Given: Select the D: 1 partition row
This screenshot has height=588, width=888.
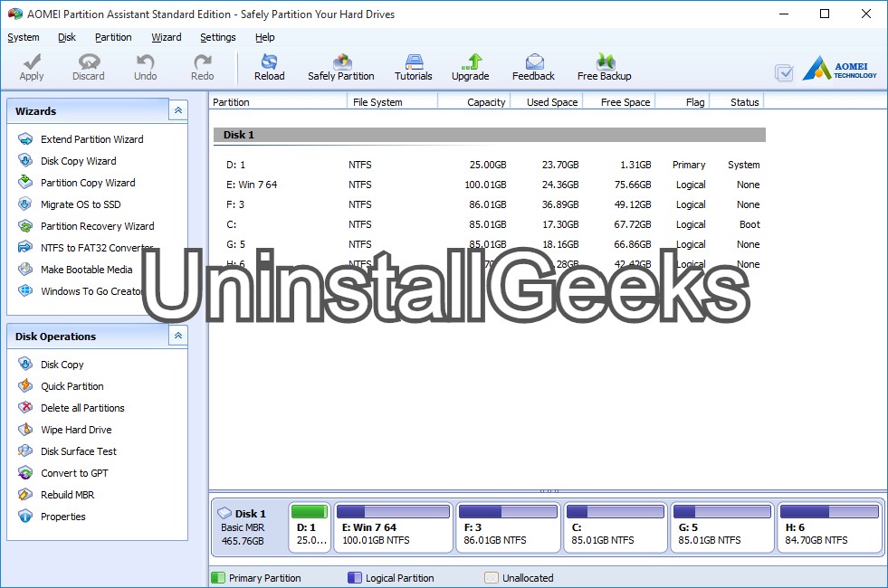Looking at the screenshot, I should (x=490, y=165).
